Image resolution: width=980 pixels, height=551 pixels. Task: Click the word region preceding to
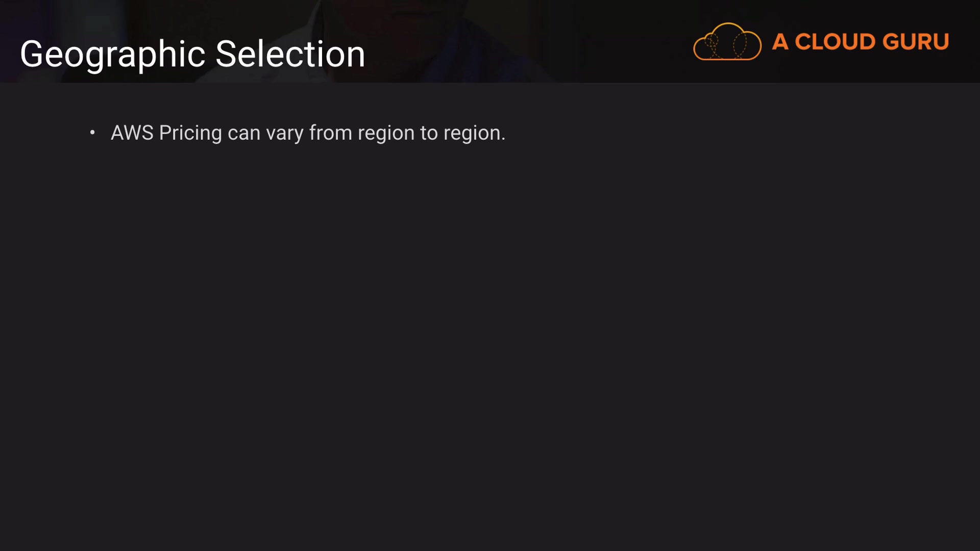coord(386,133)
